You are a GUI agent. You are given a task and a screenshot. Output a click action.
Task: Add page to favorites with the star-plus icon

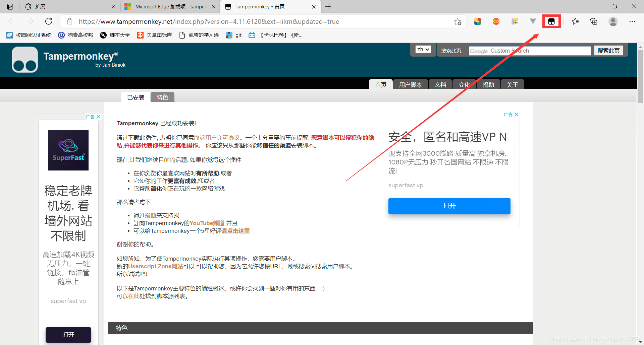click(x=458, y=21)
